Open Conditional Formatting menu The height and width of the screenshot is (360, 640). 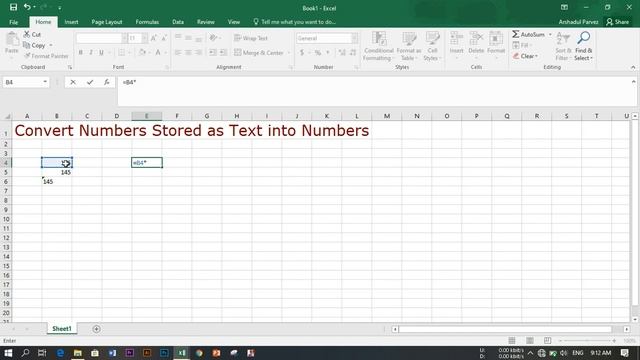[378, 46]
